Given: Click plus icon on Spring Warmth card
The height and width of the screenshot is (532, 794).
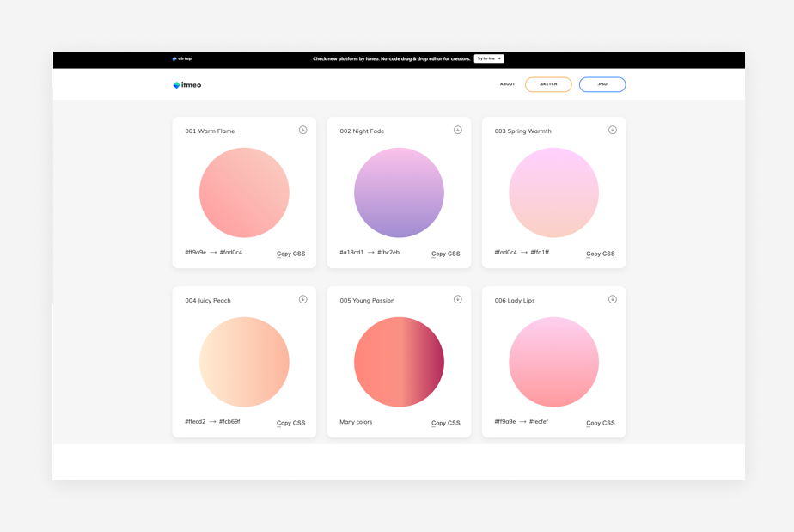Looking at the screenshot, I should pyautogui.click(x=612, y=130).
